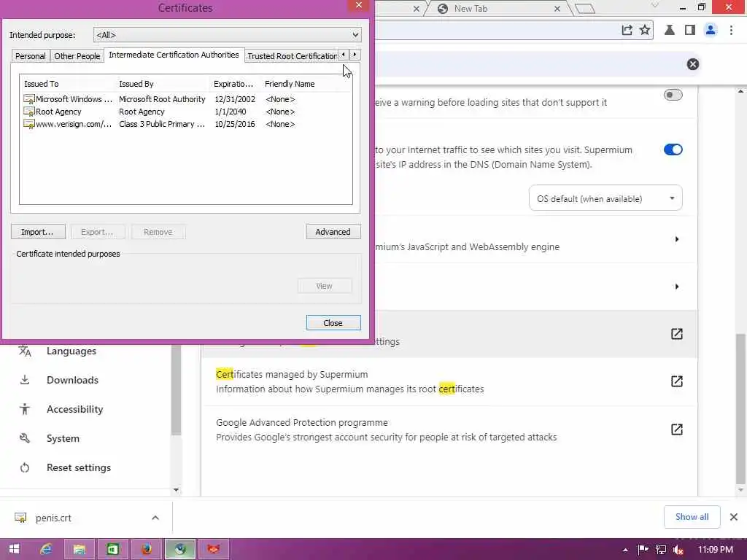The height and width of the screenshot is (560, 747).
Task: Click the penis.crt certificate file icon
Action: coord(20,518)
